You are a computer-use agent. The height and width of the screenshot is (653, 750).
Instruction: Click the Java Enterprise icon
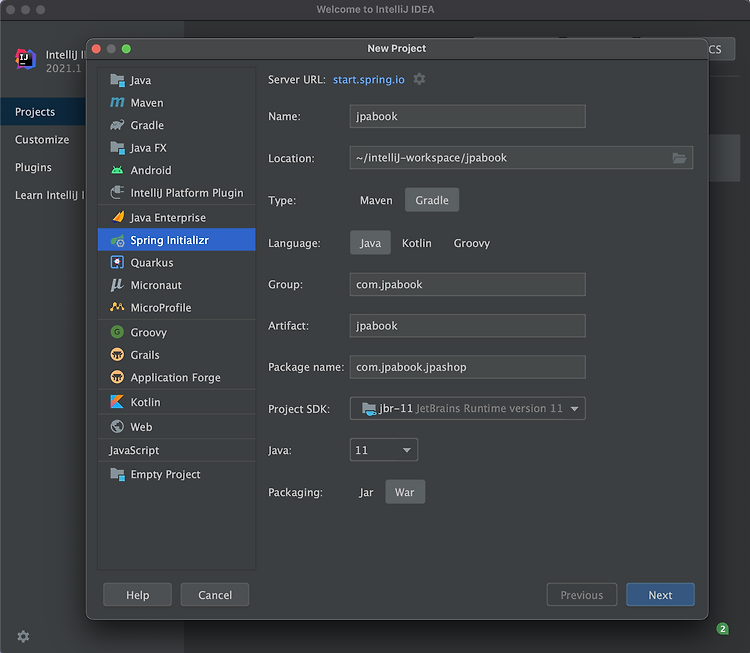tap(118, 217)
